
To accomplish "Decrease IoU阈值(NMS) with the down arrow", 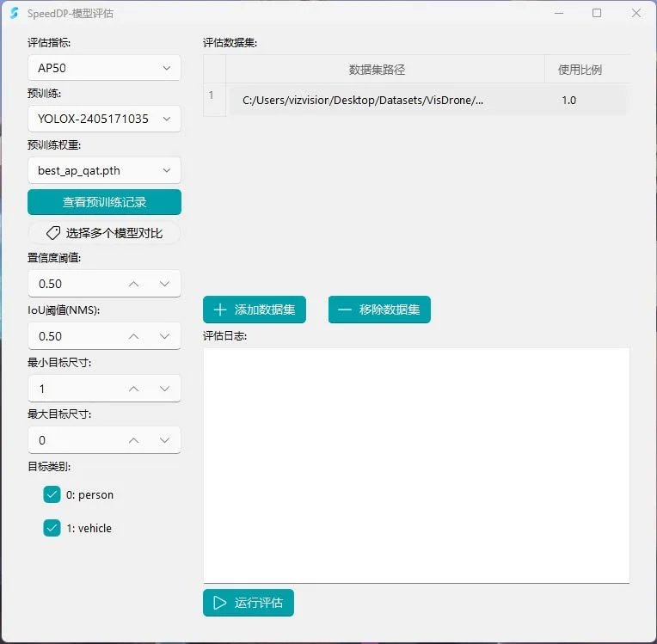I will pyautogui.click(x=164, y=336).
